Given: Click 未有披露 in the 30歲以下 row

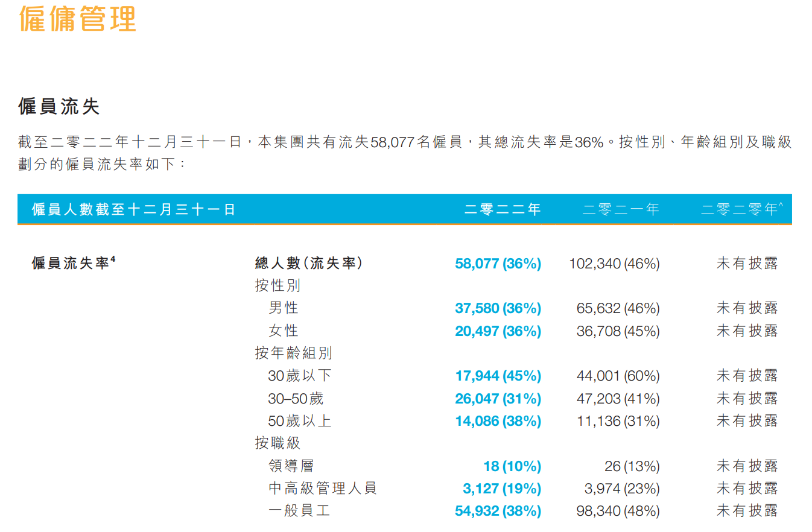Looking at the screenshot, I should pos(747,376).
